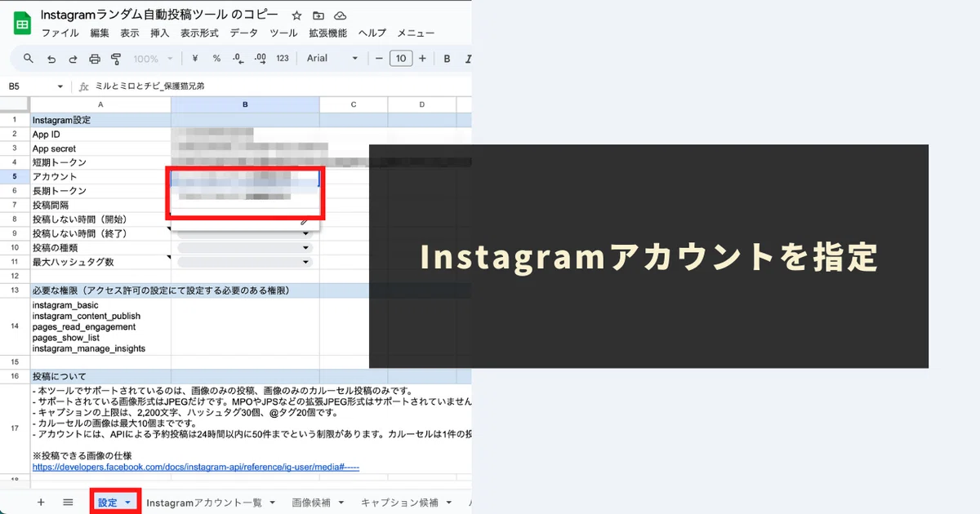Select column C header

click(354, 104)
